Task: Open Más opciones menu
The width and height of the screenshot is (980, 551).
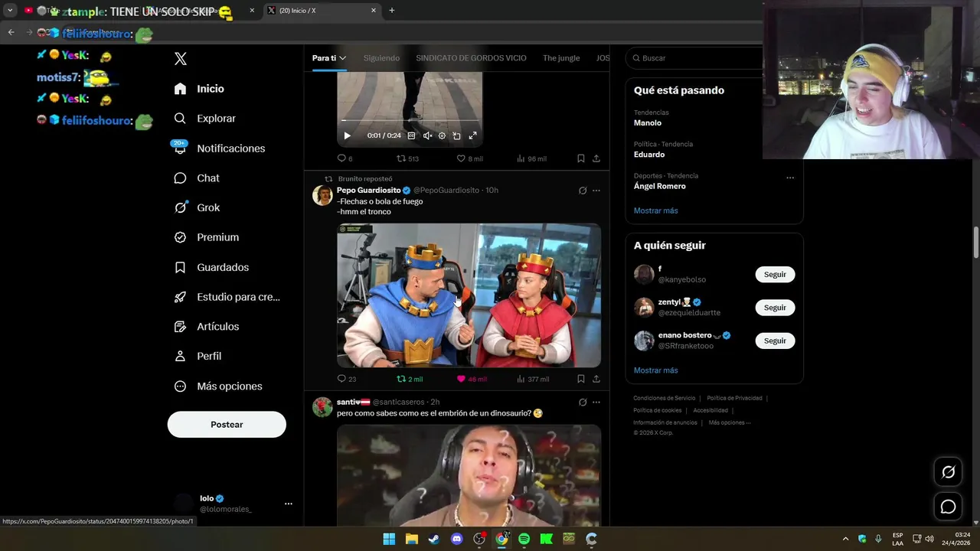Action: (218, 386)
